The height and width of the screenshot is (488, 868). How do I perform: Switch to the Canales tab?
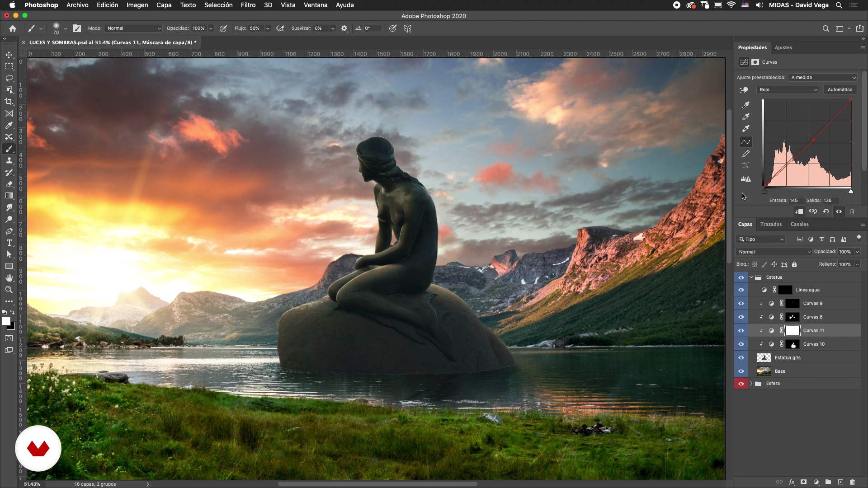point(799,224)
